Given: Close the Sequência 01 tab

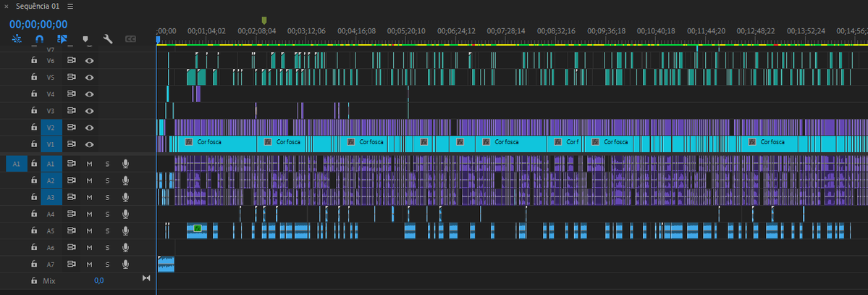Looking at the screenshot, I should (6, 6).
